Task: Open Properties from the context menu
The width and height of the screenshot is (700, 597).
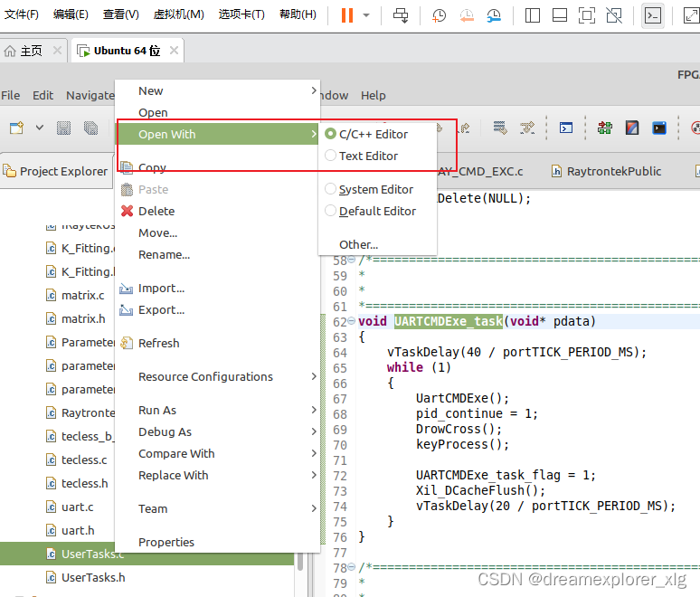Action: click(x=217, y=542)
